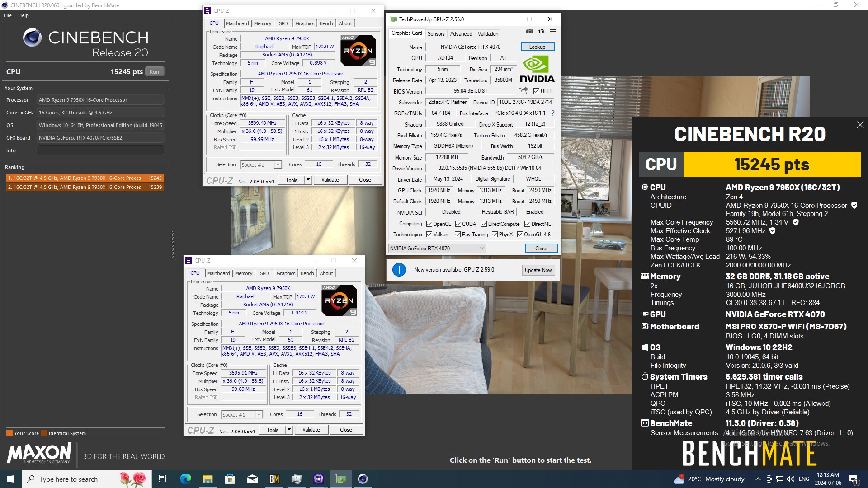Take a GPU-Z screenshot with camera icon

click(x=529, y=32)
